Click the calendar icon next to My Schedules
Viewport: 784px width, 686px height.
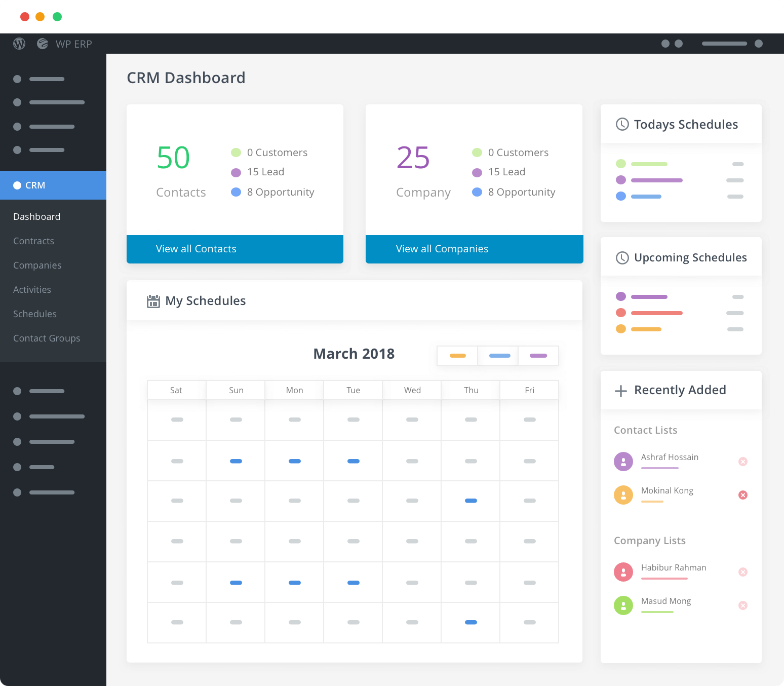(153, 300)
